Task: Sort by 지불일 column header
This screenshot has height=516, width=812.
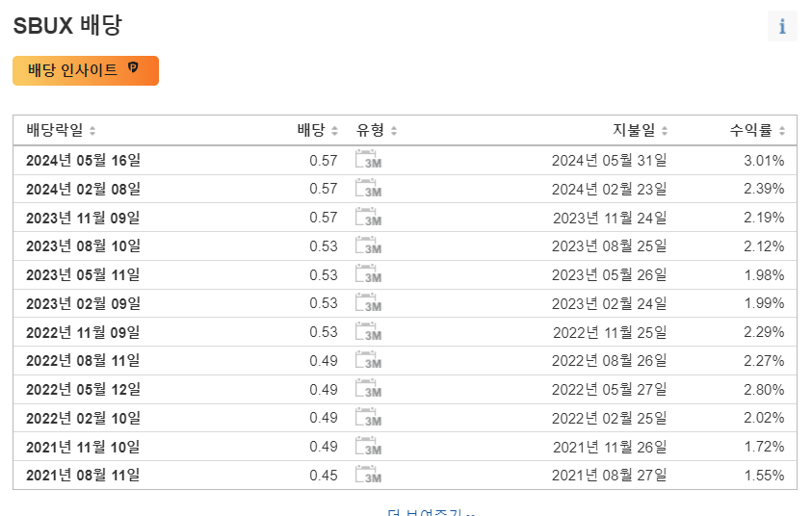Action: 641,130
